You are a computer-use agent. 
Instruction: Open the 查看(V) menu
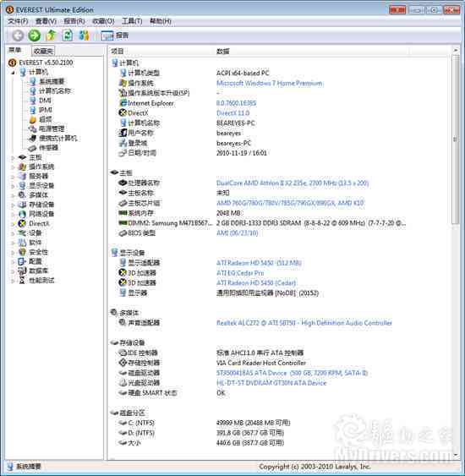coord(46,21)
